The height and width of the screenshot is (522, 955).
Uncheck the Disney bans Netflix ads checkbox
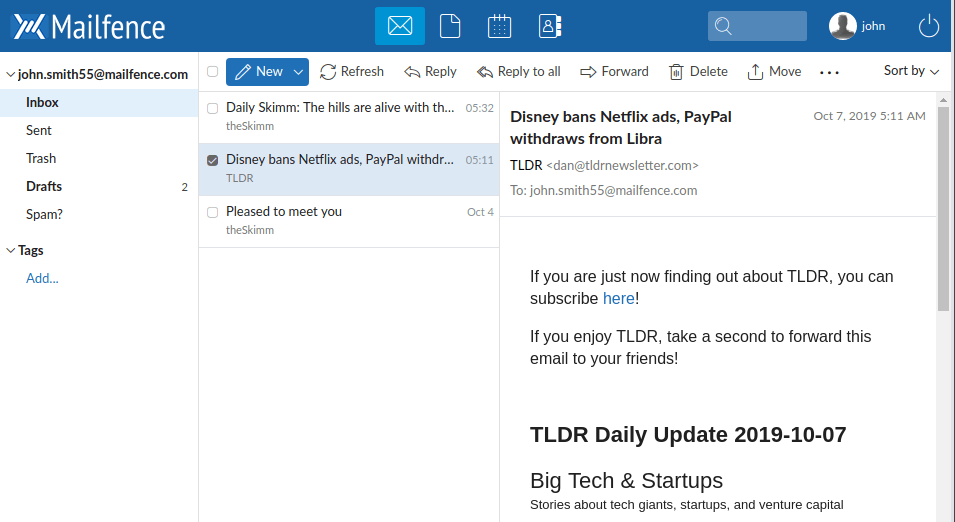tap(213, 160)
